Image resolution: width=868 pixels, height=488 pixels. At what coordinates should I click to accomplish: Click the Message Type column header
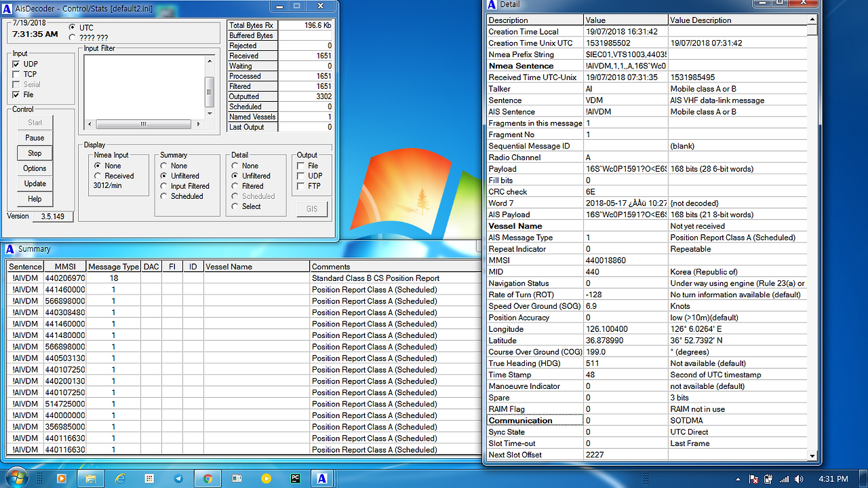(113, 267)
